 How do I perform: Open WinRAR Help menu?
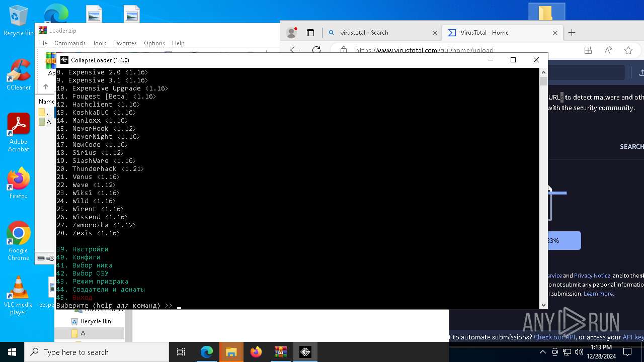[178, 43]
